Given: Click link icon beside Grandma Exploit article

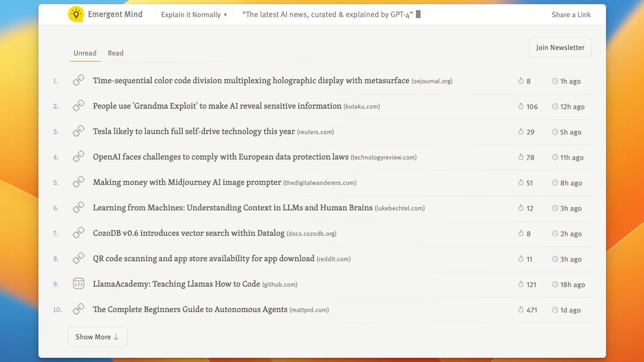Looking at the screenshot, I should [78, 106].
